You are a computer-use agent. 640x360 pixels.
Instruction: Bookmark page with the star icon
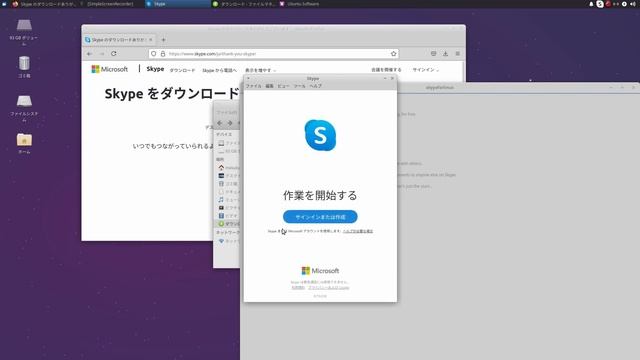(x=393, y=54)
